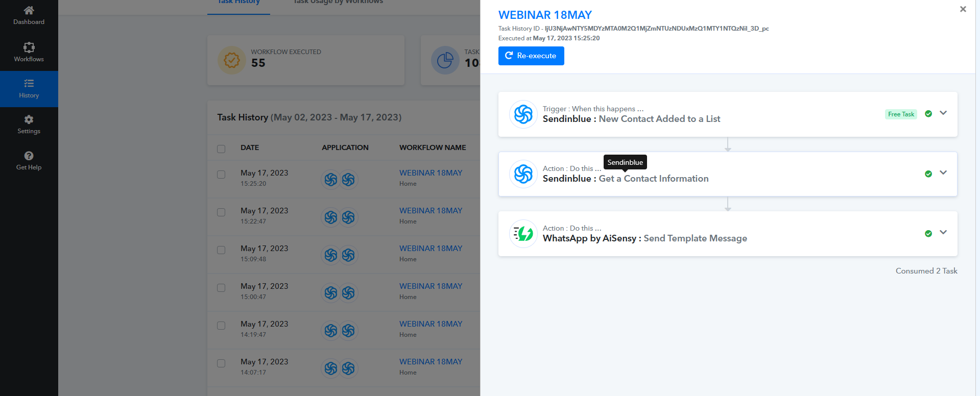
Task: Select the checkbox for the 15:09:48 task
Action: point(221,250)
